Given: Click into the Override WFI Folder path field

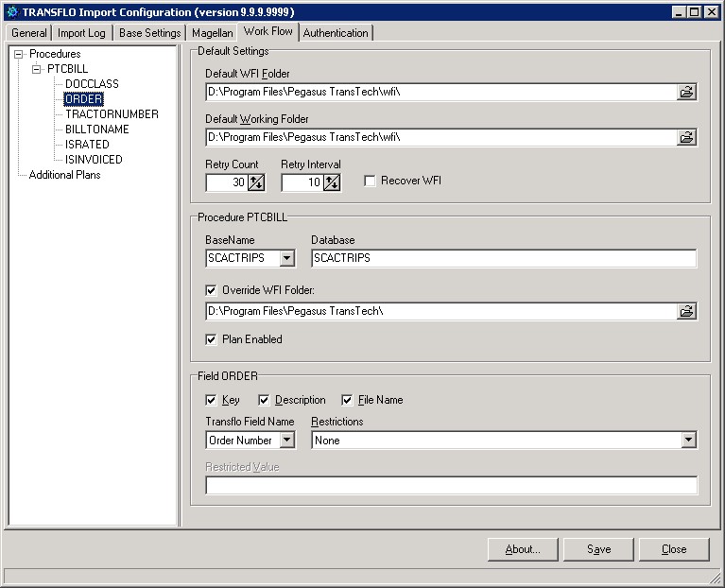Looking at the screenshot, I should [441, 311].
